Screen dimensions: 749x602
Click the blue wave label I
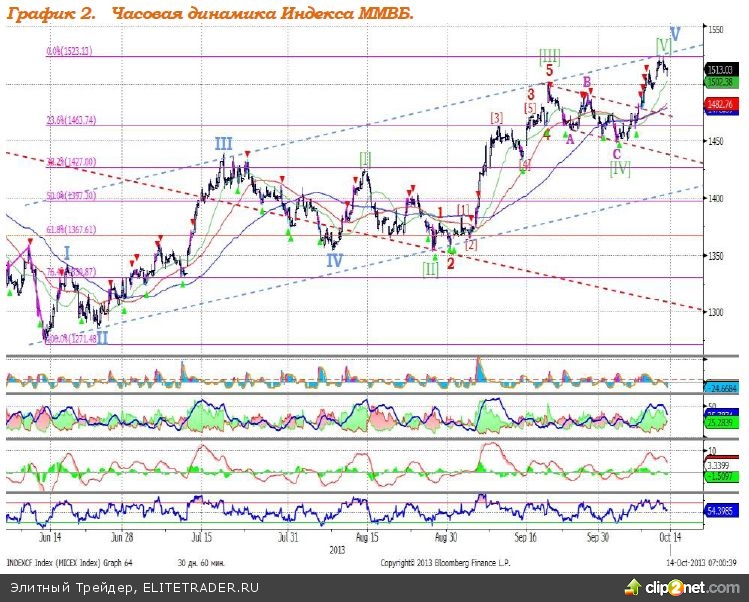point(67,253)
